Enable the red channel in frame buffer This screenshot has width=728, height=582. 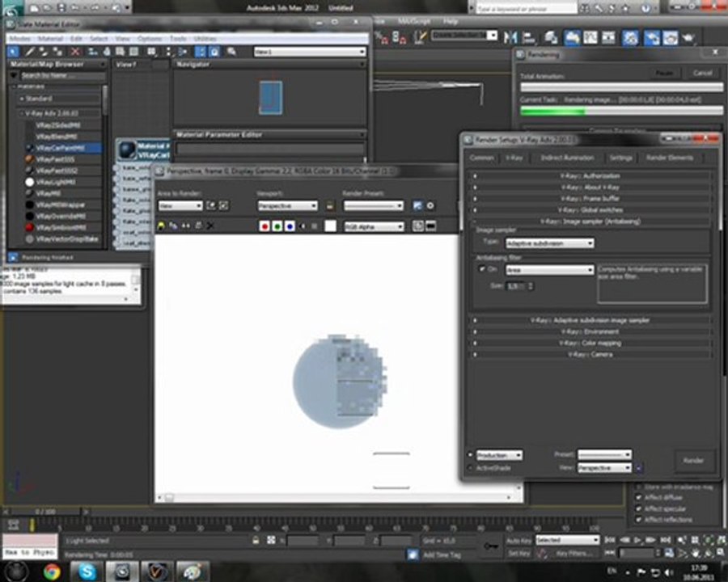[264, 227]
